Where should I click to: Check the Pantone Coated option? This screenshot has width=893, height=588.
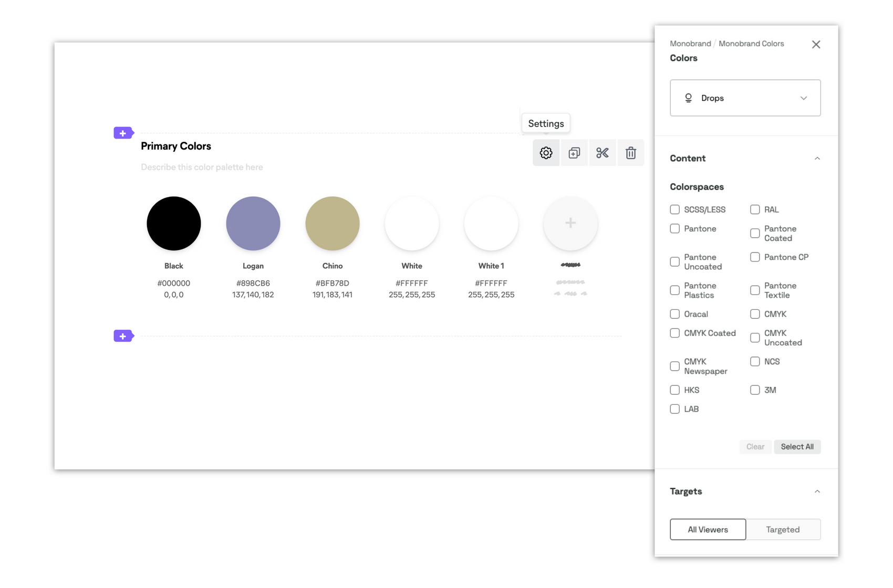pos(755,233)
